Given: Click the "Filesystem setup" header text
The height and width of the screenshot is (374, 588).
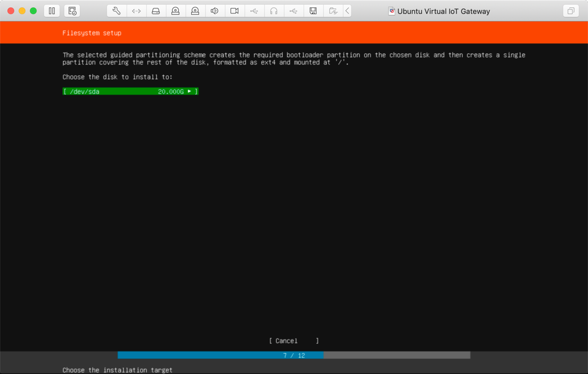Looking at the screenshot, I should point(92,33).
